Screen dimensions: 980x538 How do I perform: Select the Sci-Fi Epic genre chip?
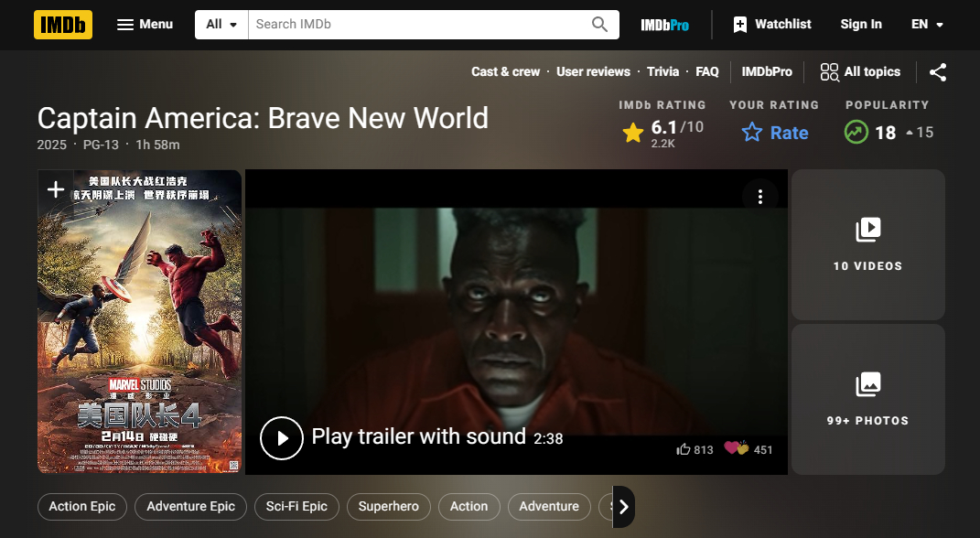(x=296, y=507)
